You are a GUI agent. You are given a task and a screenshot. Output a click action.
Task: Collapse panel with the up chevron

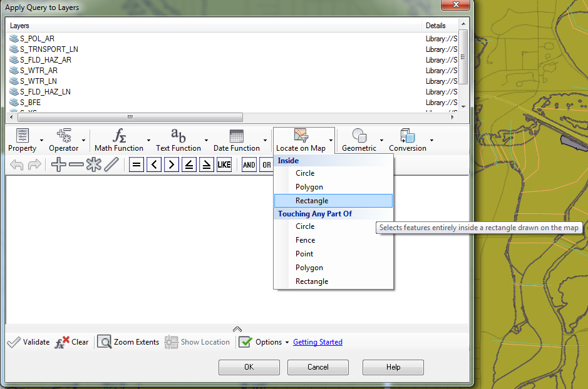(237, 329)
